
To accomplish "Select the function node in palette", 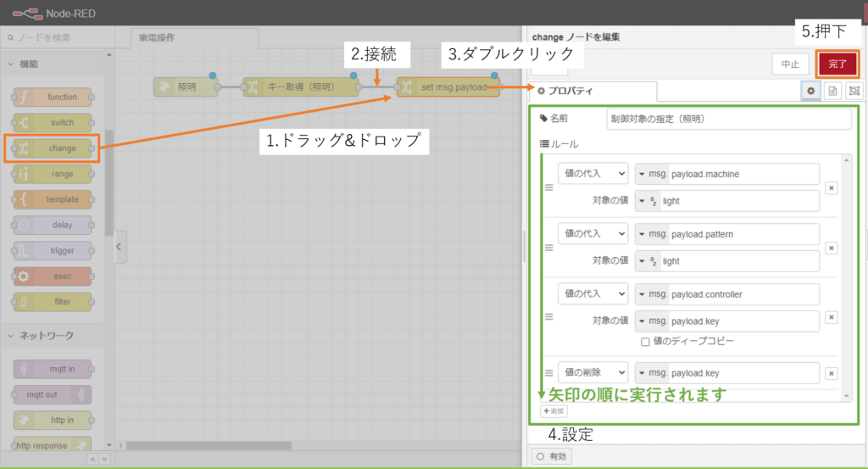I will click(x=53, y=97).
